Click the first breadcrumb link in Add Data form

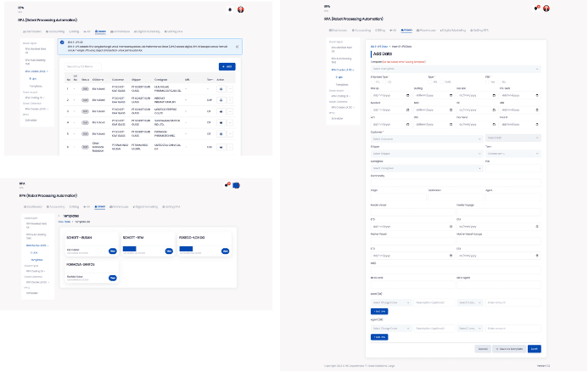coord(379,47)
